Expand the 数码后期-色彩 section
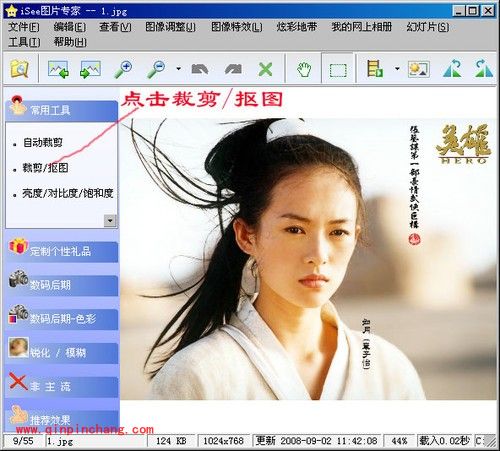This screenshot has width=500, height=451. pos(62,319)
